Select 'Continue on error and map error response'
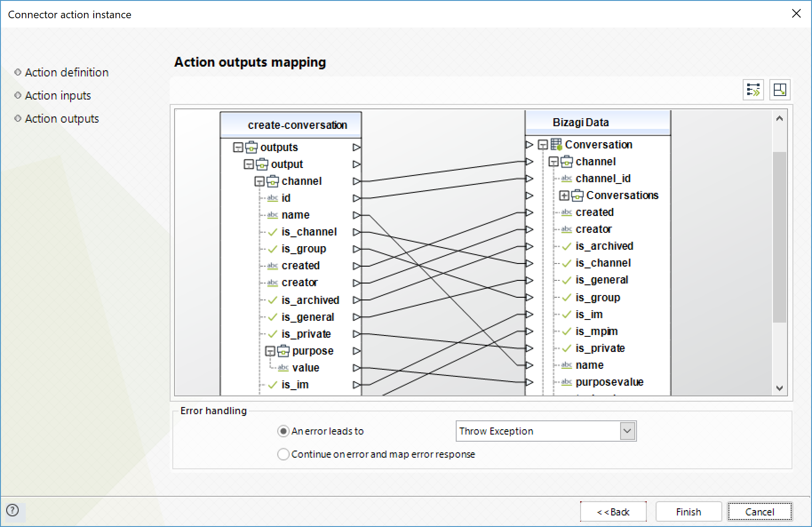This screenshot has height=527, width=812. (x=283, y=454)
